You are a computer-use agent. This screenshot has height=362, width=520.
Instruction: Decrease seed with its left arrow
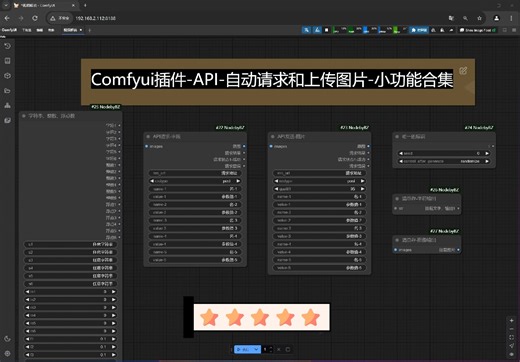401,153
